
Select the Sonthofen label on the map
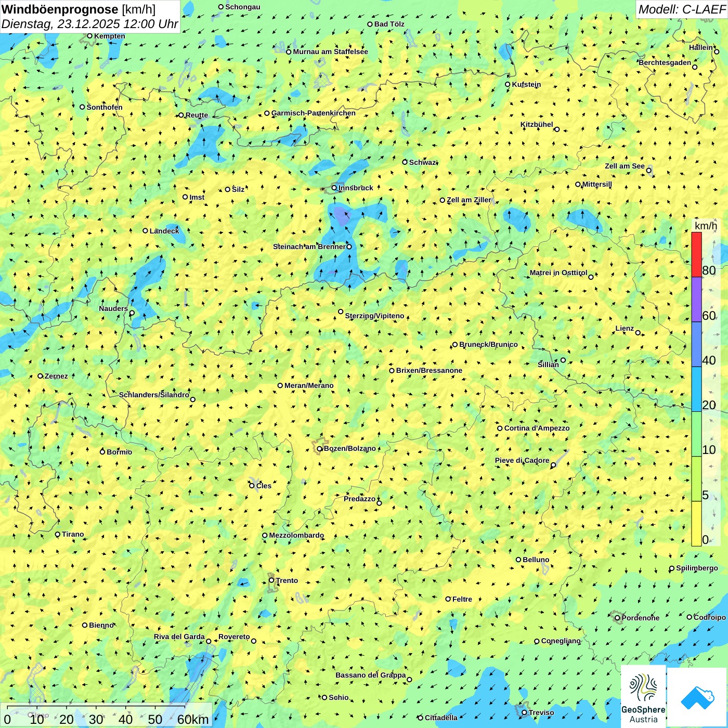coord(105,107)
